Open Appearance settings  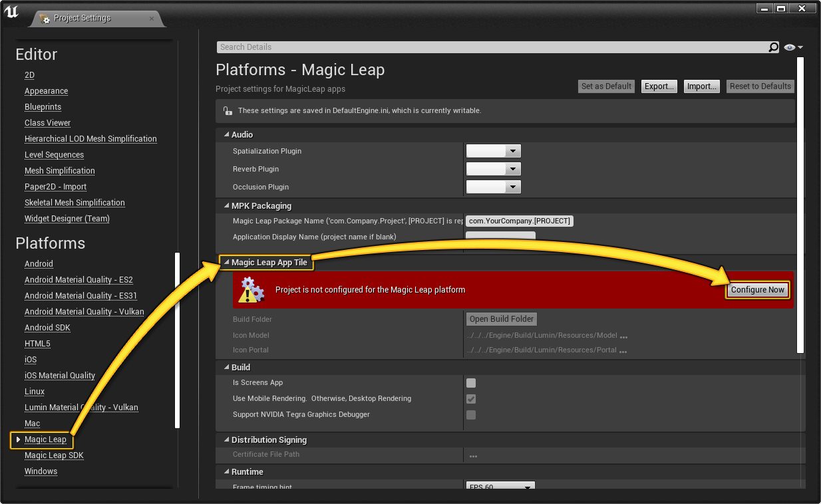click(x=46, y=91)
